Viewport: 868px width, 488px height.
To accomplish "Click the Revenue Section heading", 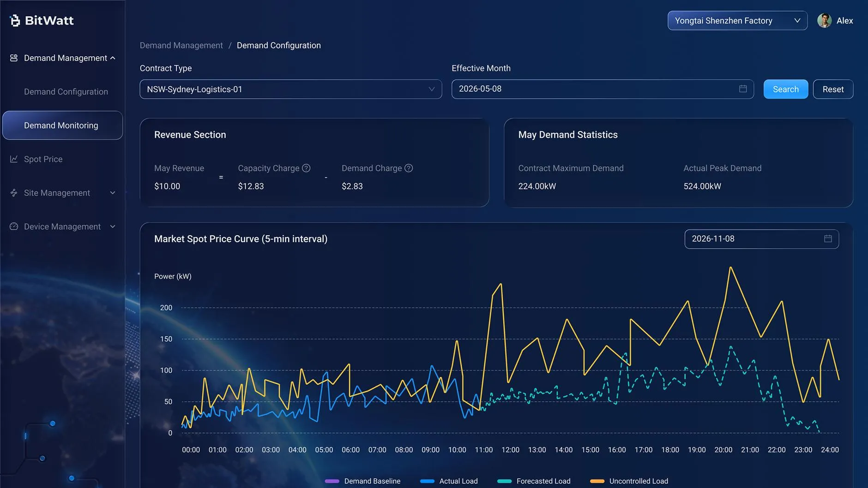I will (190, 135).
